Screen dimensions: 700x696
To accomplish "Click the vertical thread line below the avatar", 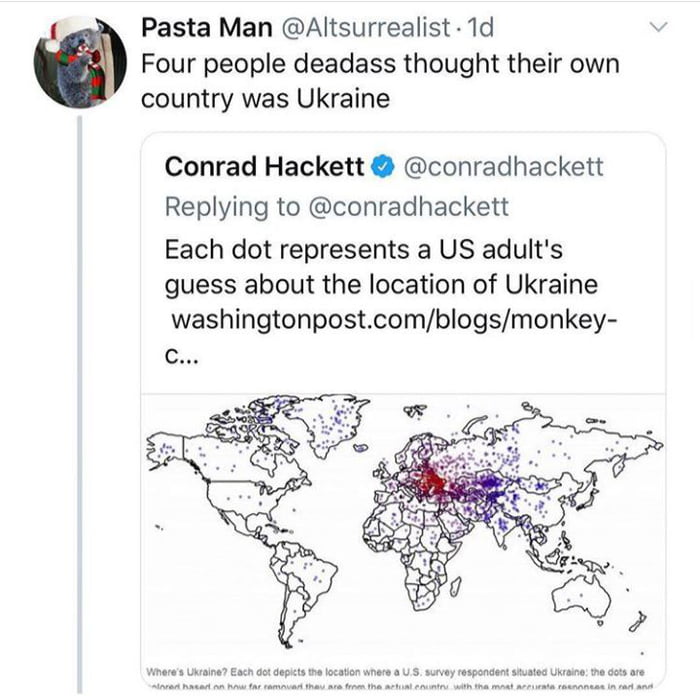I will pos(80,400).
